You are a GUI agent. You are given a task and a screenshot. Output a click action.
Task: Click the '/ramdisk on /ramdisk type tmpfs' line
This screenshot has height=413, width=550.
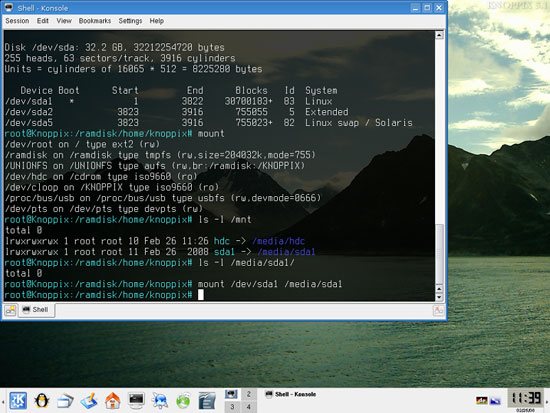(x=160, y=155)
